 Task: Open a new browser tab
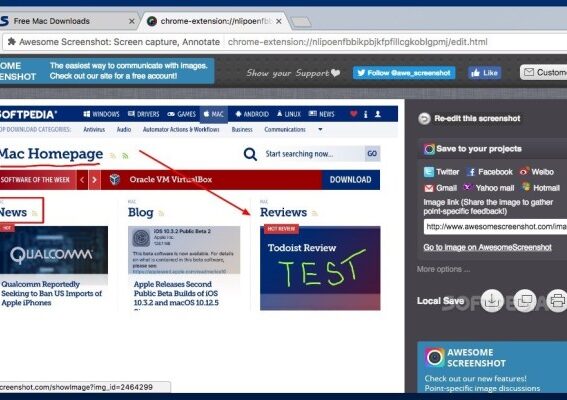point(301,22)
